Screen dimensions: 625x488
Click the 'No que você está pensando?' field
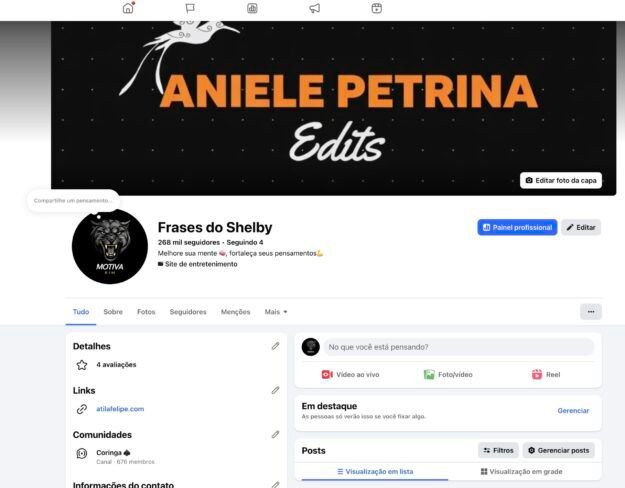pyautogui.click(x=458, y=347)
